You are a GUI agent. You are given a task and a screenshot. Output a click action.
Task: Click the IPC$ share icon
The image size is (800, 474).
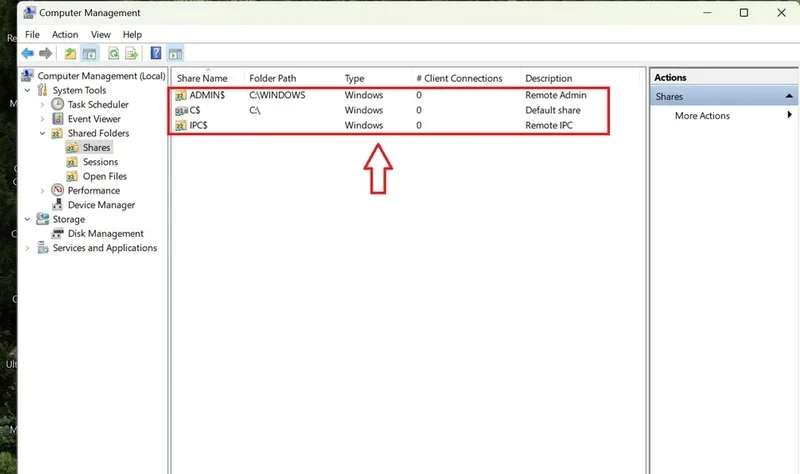click(x=181, y=126)
